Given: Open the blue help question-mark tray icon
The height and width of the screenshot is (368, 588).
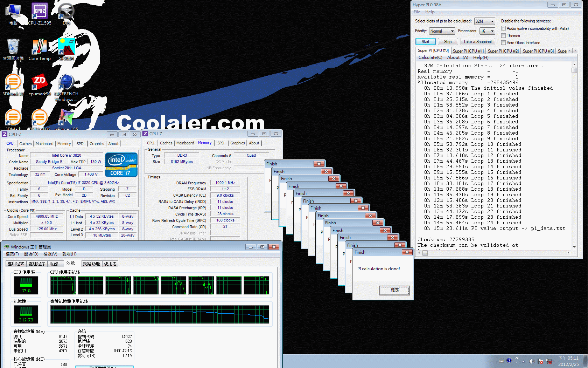Looking at the screenshot, I should pos(509,360).
